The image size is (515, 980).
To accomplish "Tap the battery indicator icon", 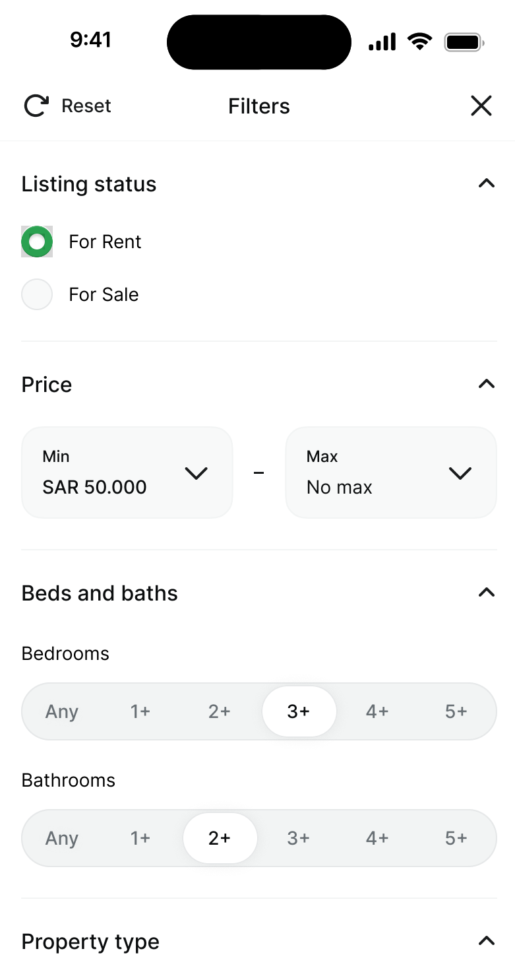I will point(464,42).
